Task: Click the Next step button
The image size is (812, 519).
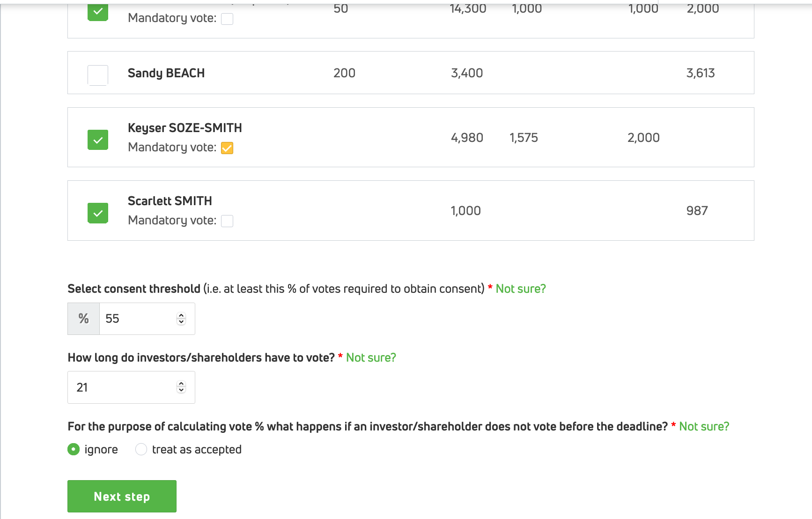Action: (122, 496)
